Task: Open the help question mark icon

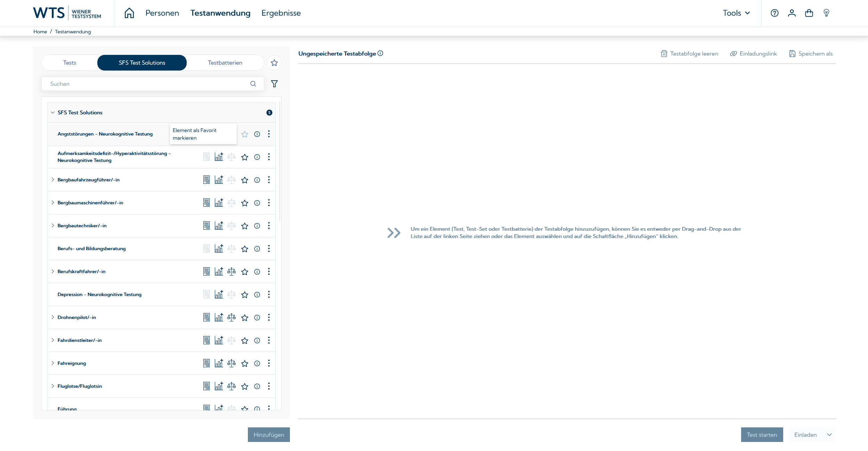Action: click(774, 13)
